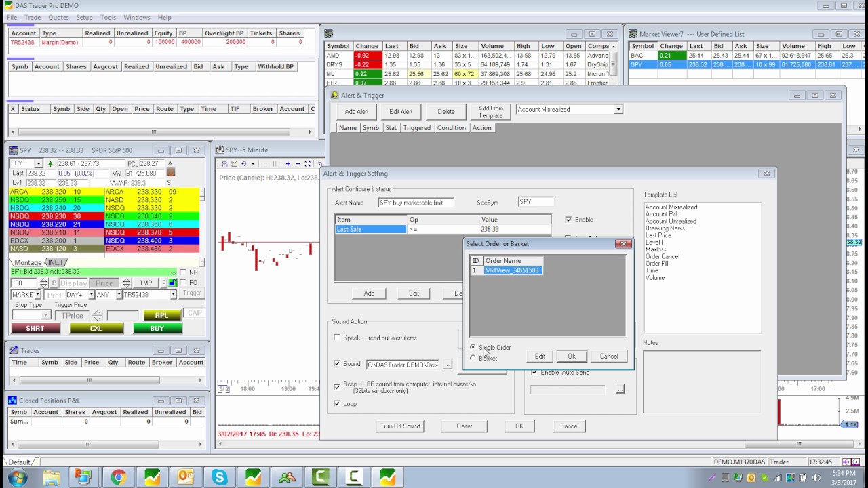Uncheck the Loop checkbox
Screen dimensions: 868x488
click(337, 404)
